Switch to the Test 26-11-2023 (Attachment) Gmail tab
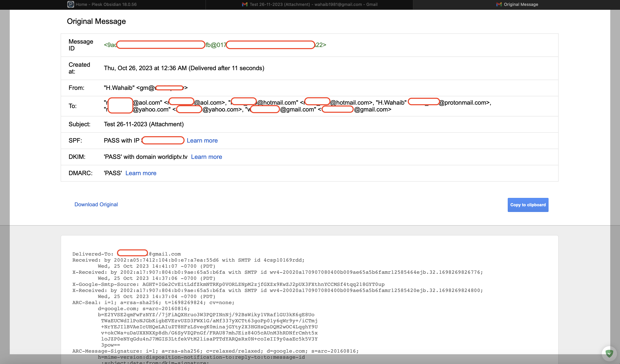Image resolution: width=620 pixels, height=364 pixels. pyautogui.click(x=313, y=4)
